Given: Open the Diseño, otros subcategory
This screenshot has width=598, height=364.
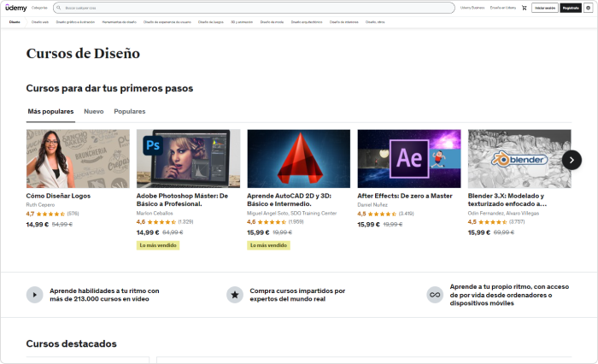Looking at the screenshot, I should point(375,22).
